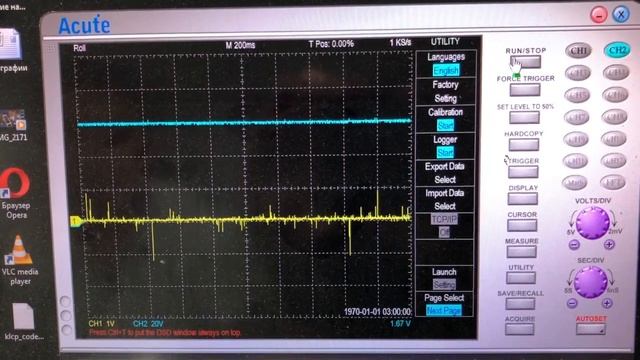Start the Logger in Utility menu
The image size is (640, 360).
(x=445, y=152)
